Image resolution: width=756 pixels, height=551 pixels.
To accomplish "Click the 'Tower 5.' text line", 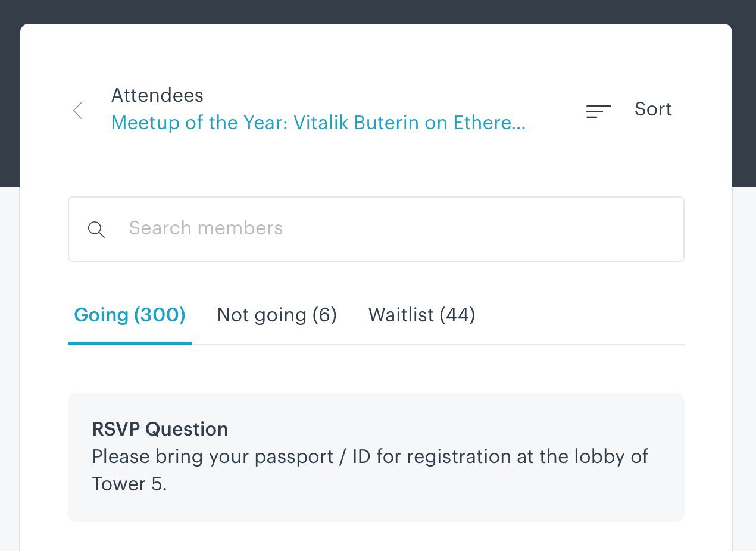I will click(130, 484).
